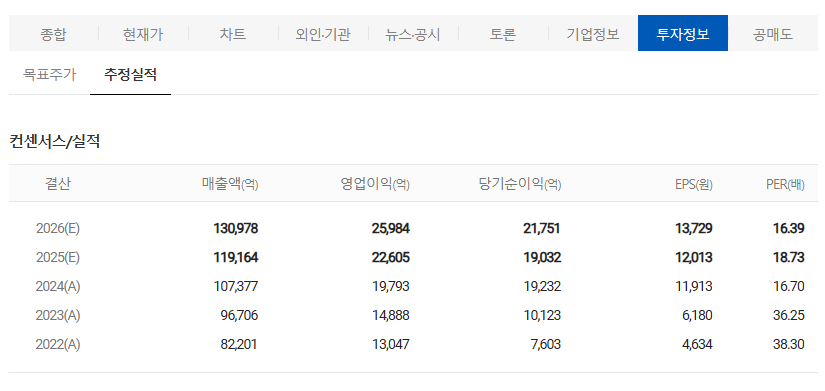This screenshot has height=391, width=825.
Task: Select the 2025(E) row label
Action: coord(58,257)
